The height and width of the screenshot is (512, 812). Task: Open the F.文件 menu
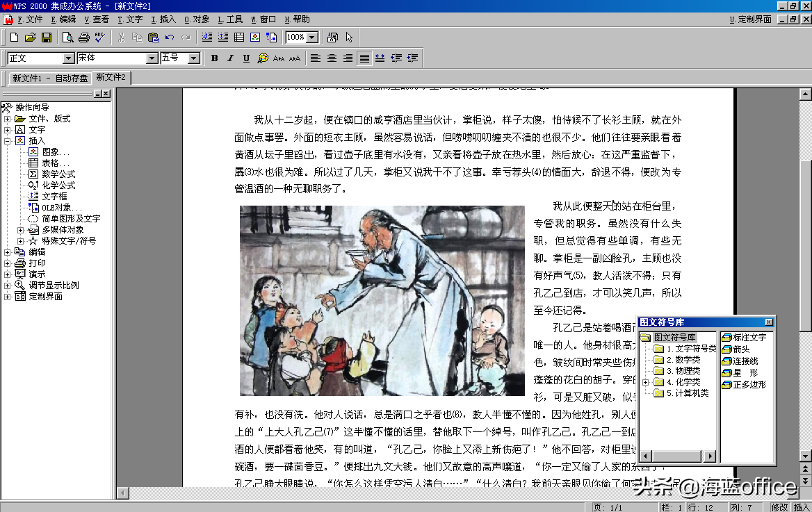[30, 19]
